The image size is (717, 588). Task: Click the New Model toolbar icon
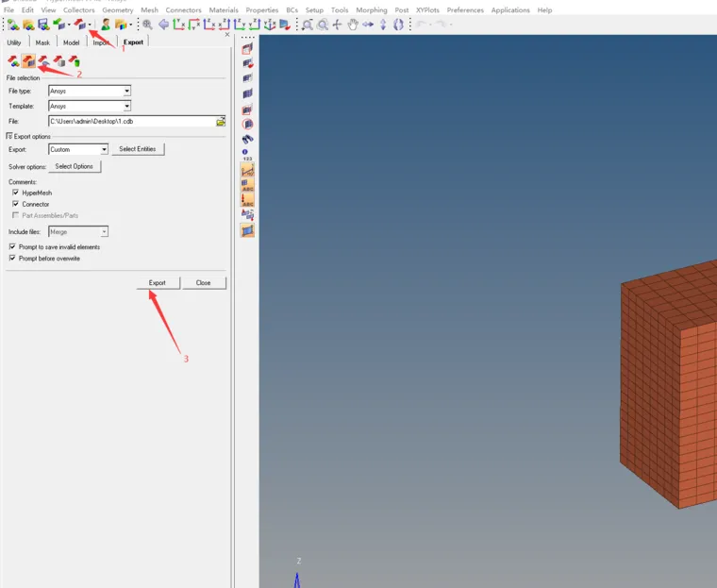(13, 25)
